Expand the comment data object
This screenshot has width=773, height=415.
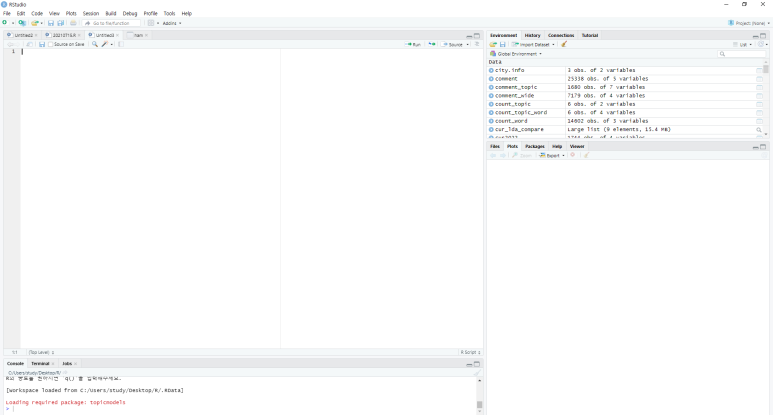click(x=491, y=79)
